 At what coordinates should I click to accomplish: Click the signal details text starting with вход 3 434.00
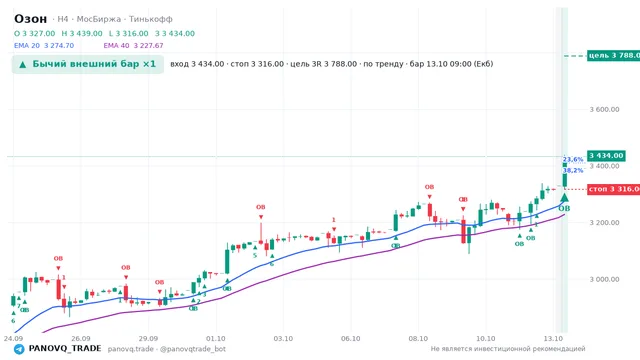pyautogui.click(x=331, y=64)
